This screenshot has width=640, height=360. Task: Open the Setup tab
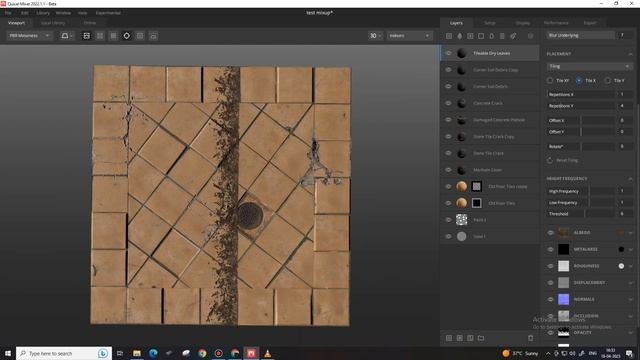490,23
